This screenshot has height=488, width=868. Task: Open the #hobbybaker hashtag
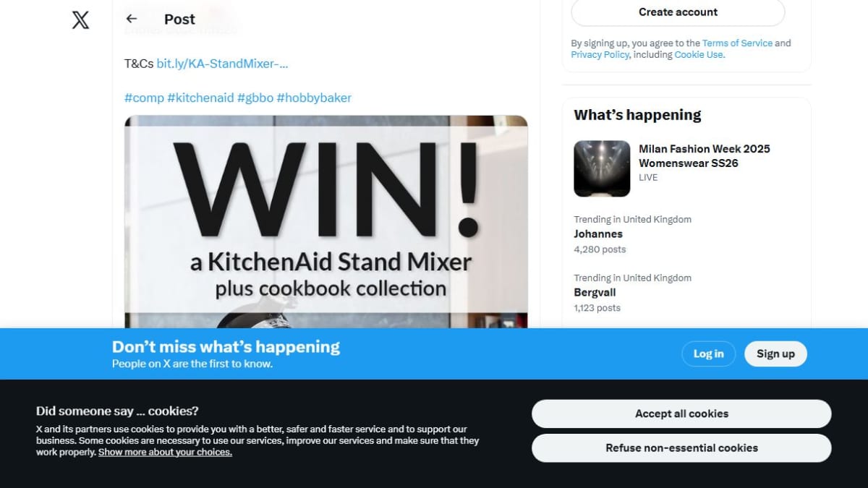click(x=314, y=98)
